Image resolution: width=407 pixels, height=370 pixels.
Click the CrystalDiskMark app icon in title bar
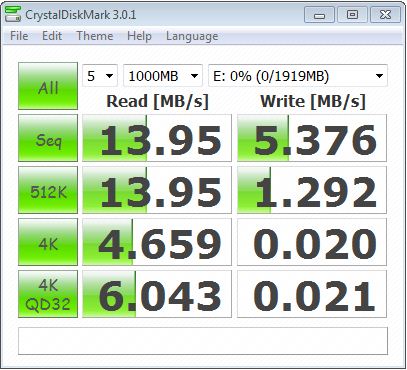(x=13, y=14)
